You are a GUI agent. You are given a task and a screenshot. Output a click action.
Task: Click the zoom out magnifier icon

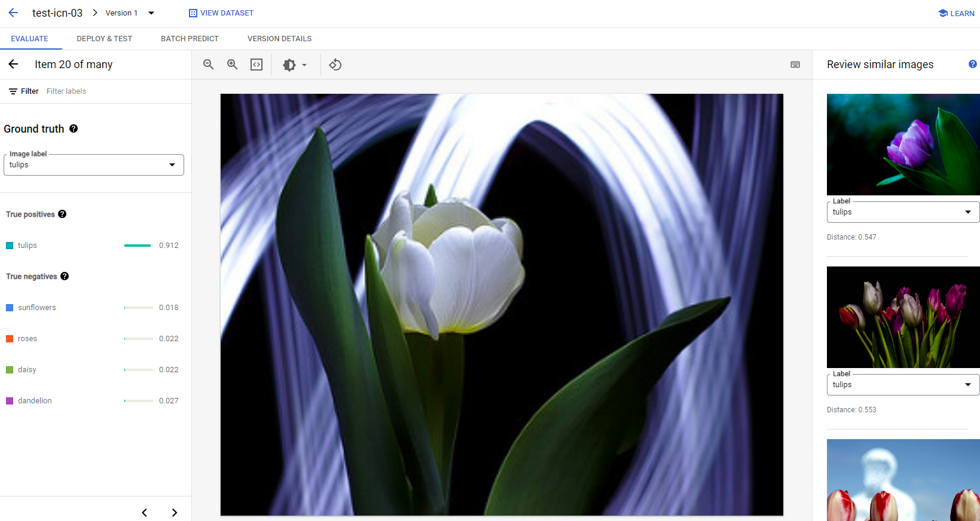[x=208, y=65]
